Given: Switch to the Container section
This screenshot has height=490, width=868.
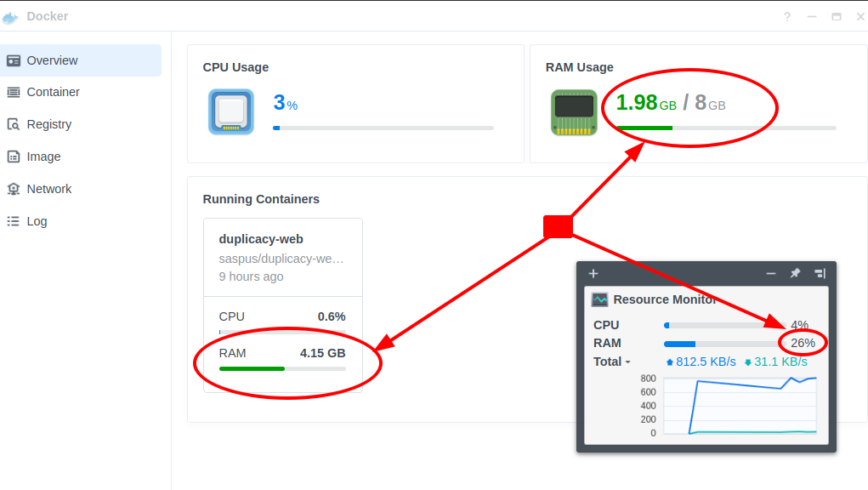Looking at the screenshot, I should (51, 92).
